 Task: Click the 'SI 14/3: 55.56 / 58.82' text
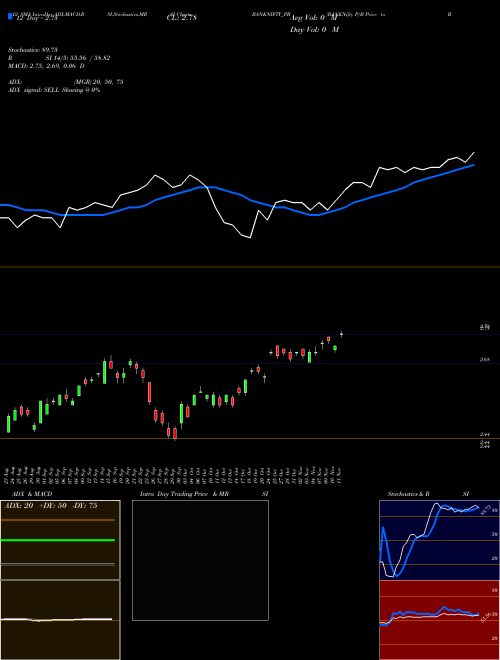click(x=78, y=58)
